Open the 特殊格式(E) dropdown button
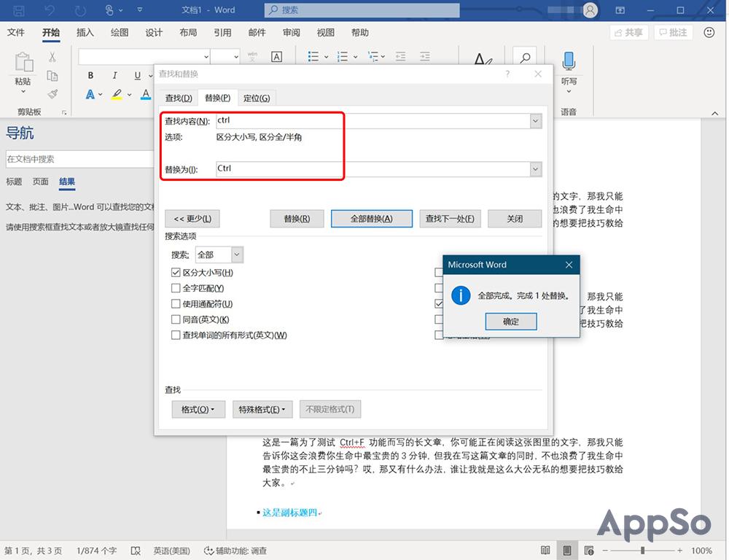Viewport: 729px width, 560px height. 262,409
